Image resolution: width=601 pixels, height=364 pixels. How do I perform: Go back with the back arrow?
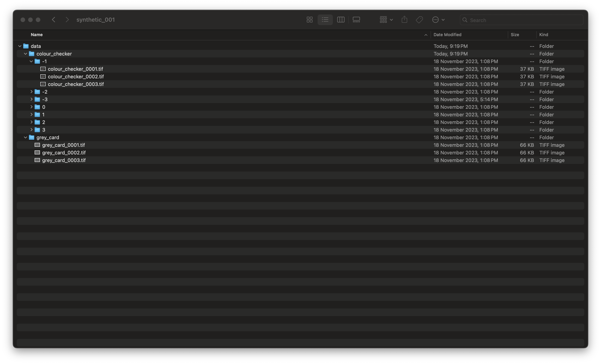point(54,20)
